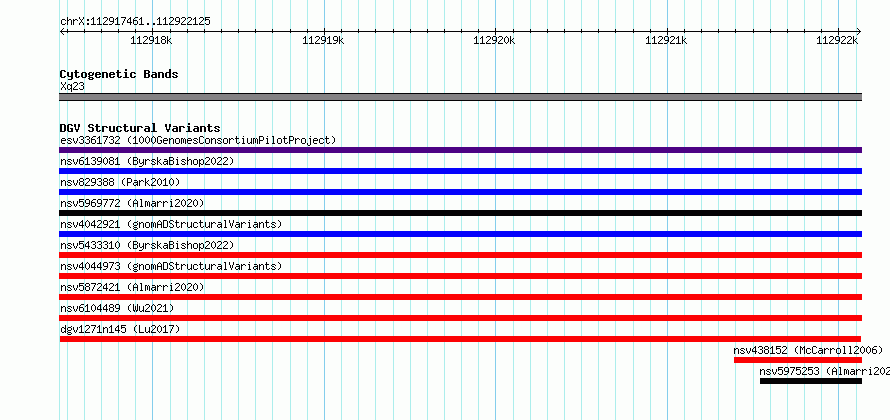Click the Xq23 band label

pos(73,87)
